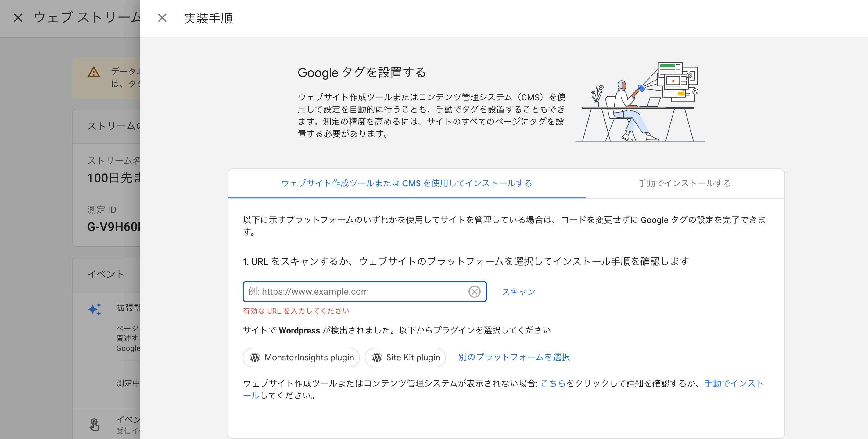
Task: Click the こちら details link
Action: pyautogui.click(x=553, y=383)
